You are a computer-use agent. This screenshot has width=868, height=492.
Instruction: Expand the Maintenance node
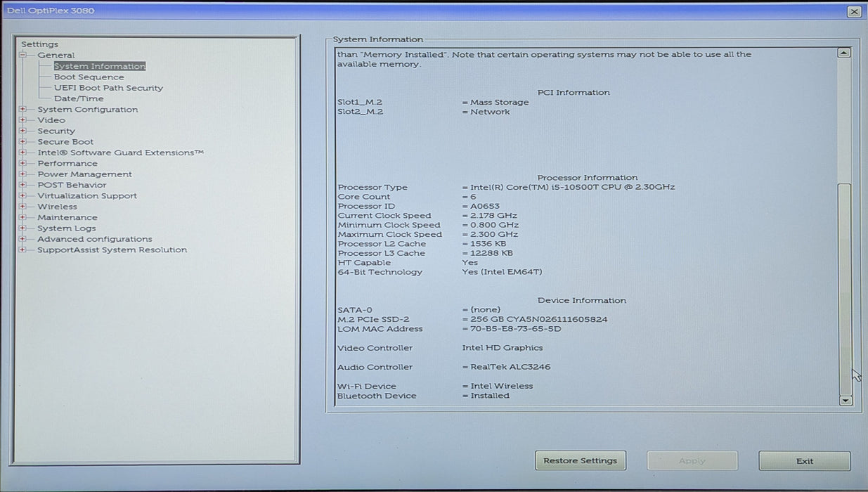(x=23, y=217)
